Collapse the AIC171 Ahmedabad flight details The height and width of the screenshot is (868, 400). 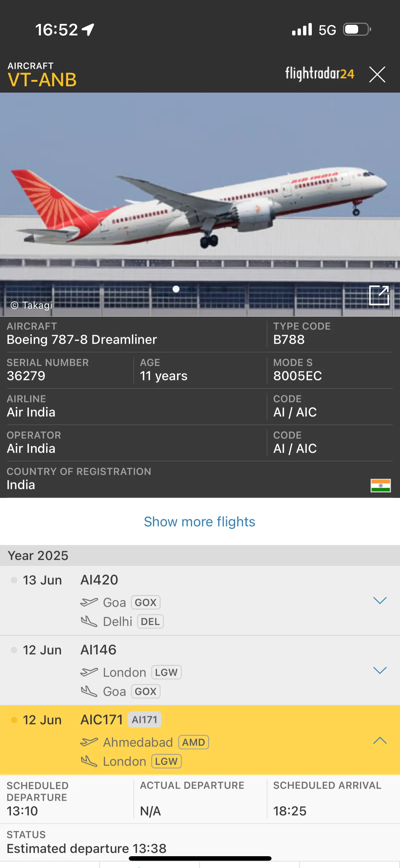click(380, 740)
